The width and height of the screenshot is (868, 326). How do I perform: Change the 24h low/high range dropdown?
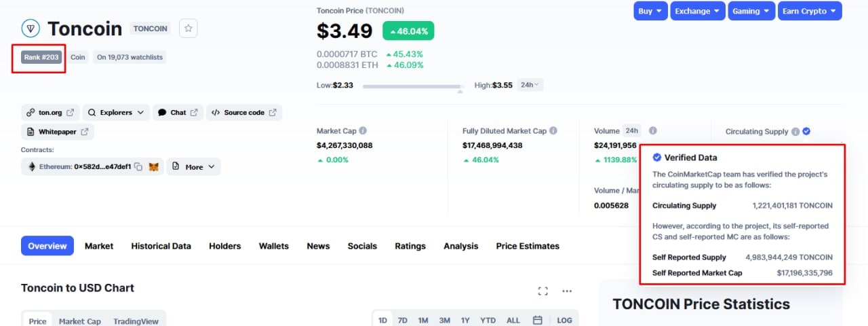[530, 85]
